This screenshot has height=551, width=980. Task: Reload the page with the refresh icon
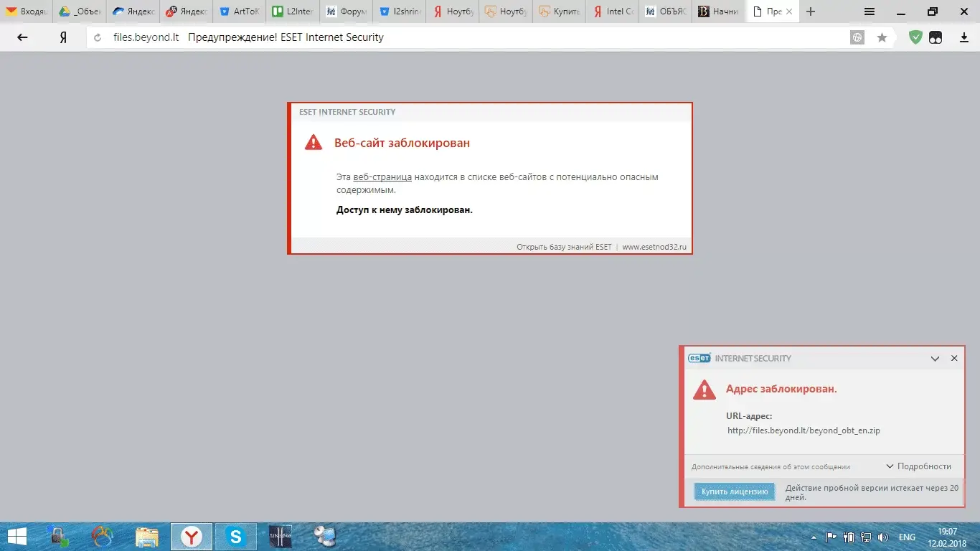click(98, 37)
